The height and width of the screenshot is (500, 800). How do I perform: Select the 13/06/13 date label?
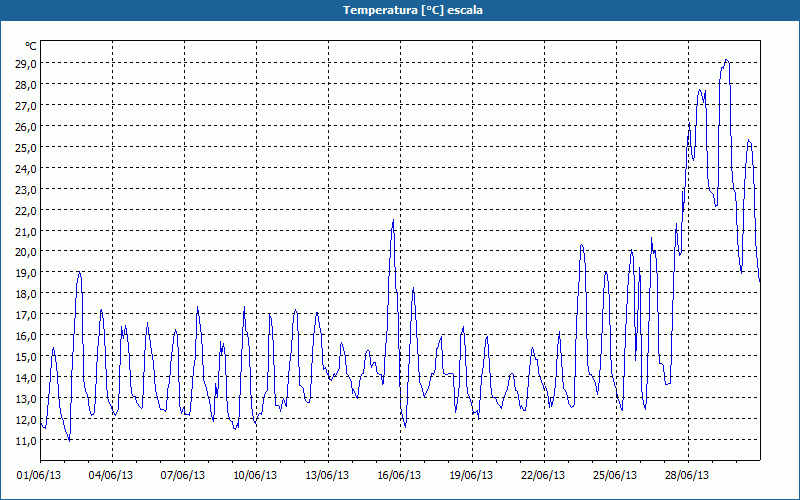(327, 476)
